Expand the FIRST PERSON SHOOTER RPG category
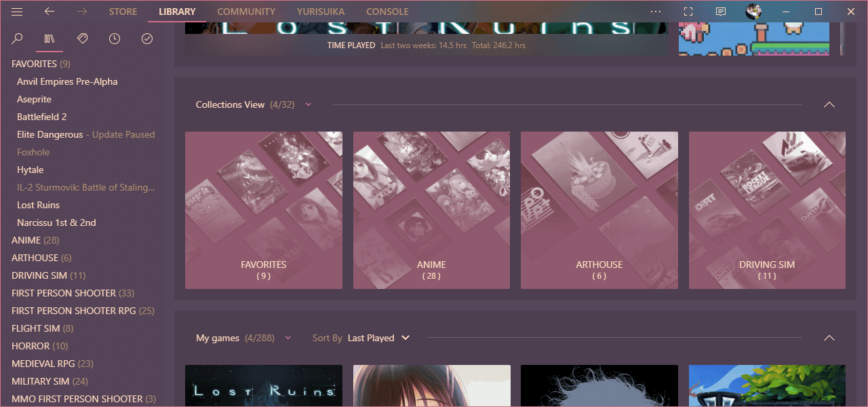 pos(83,311)
